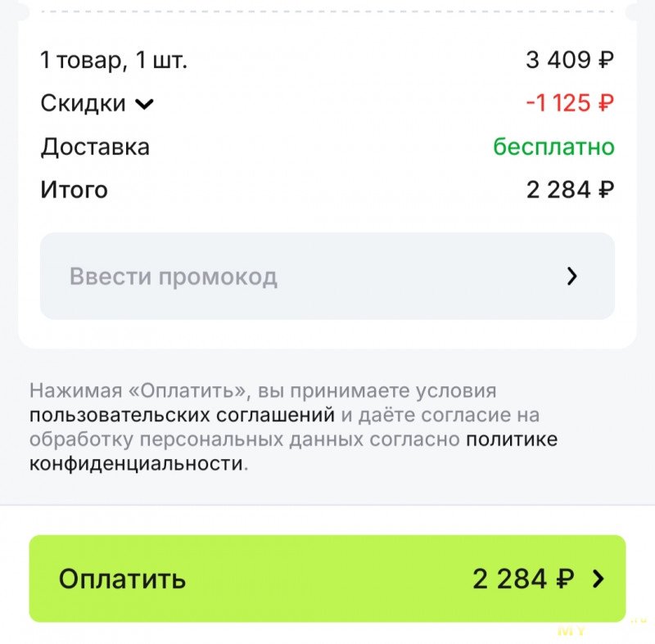Expand the Скидки chevron arrow
This screenshot has height=644, width=655.
click(144, 104)
